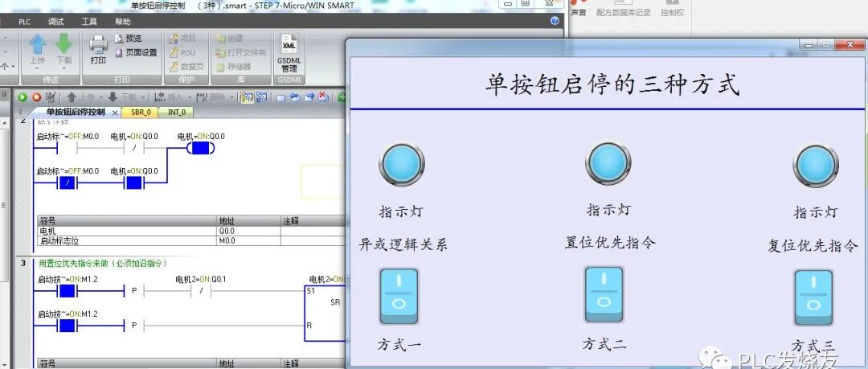
Task: Toggle the 方式三 rocker switch
Action: [813, 297]
